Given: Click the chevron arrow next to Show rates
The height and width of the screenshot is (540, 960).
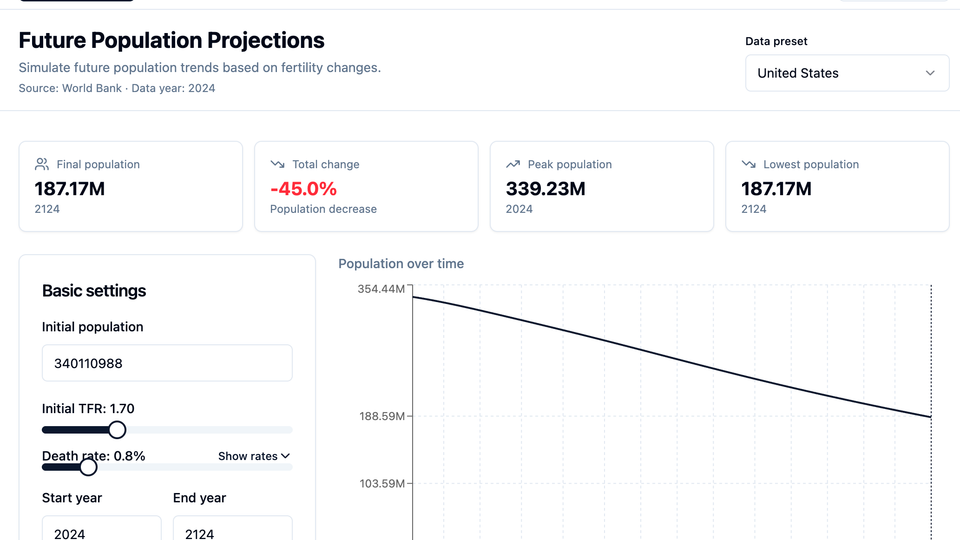Looking at the screenshot, I should pos(286,456).
